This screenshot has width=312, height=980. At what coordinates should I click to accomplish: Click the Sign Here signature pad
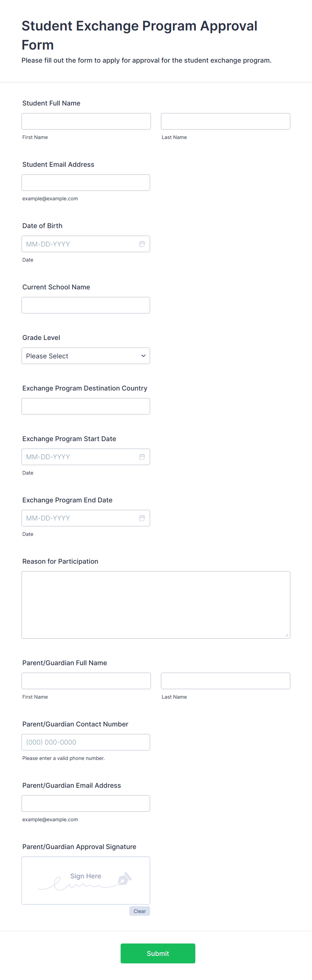86,881
